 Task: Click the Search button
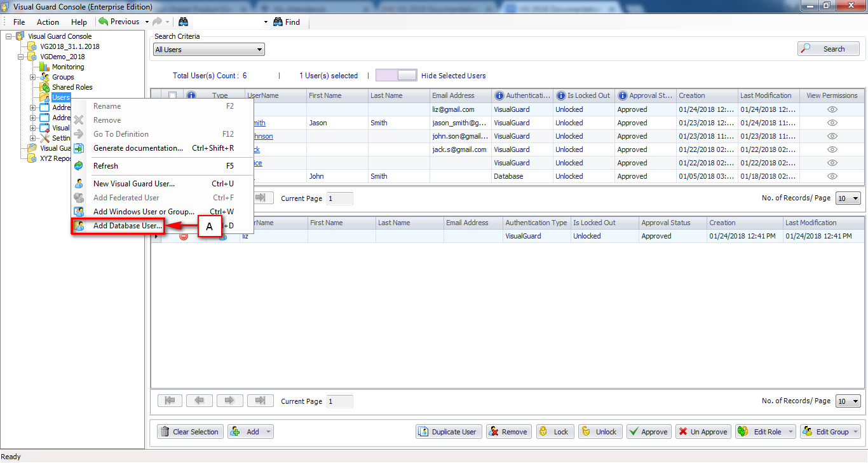point(828,48)
